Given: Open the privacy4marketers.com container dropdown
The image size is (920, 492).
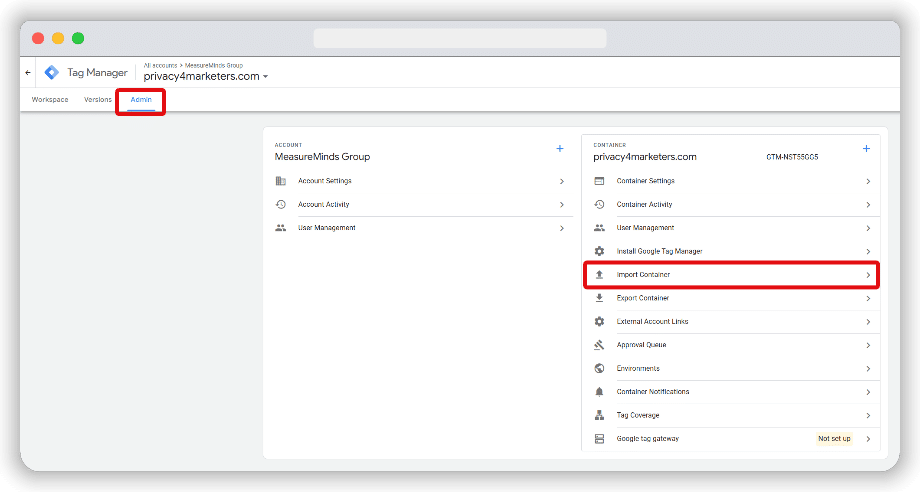Looking at the screenshot, I should click(x=265, y=77).
